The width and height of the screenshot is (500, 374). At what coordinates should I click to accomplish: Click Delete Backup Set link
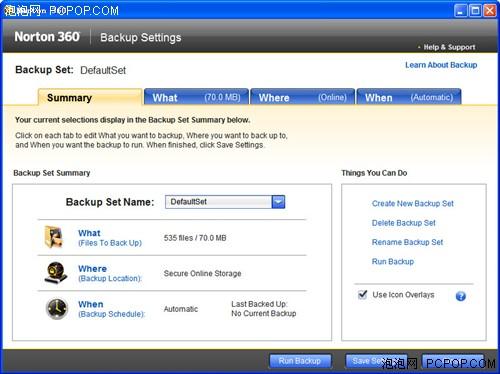404,223
